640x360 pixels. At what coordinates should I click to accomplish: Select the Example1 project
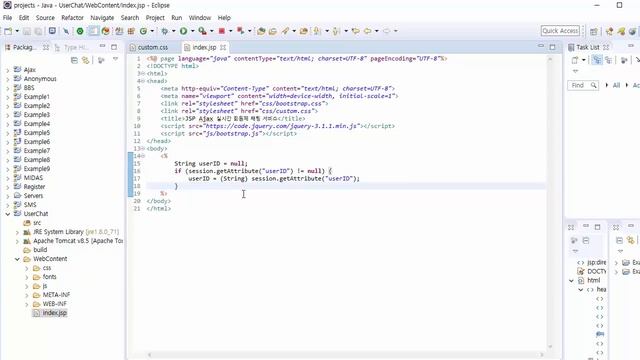click(x=36, y=97)
